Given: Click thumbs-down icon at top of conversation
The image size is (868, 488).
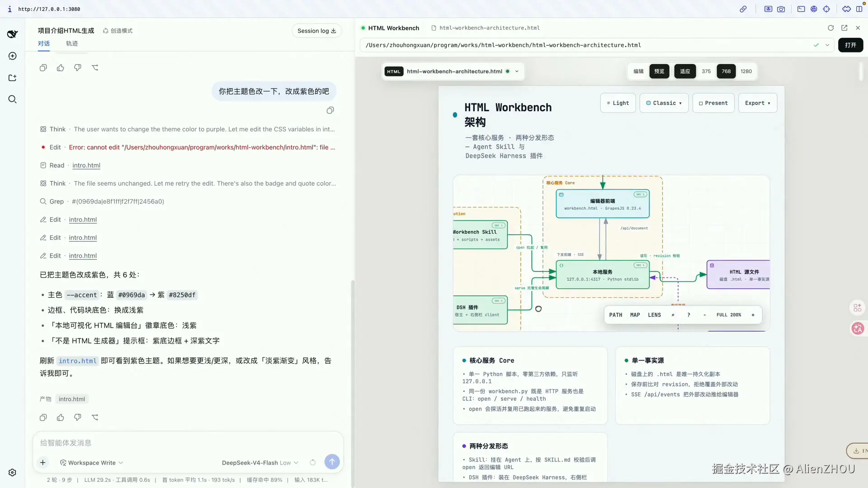Looking at the screenshot, I should pos(78,68).
